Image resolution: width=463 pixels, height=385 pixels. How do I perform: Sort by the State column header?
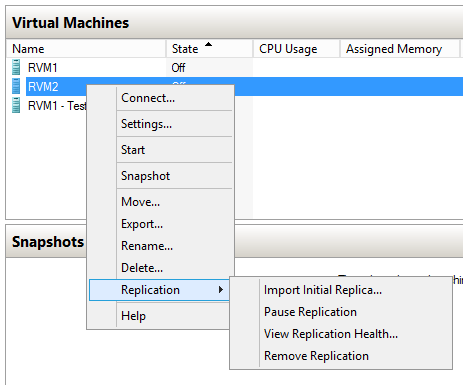pos(209,49)
